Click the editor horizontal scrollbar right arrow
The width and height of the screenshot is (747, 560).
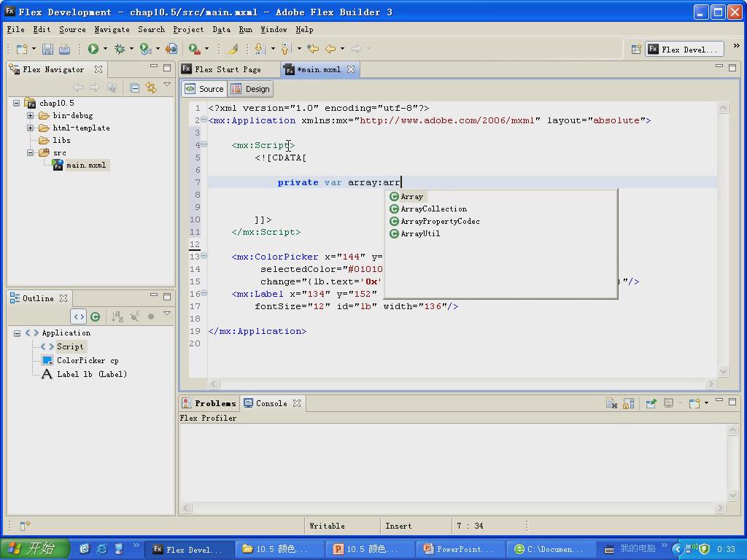coord(711,384)
